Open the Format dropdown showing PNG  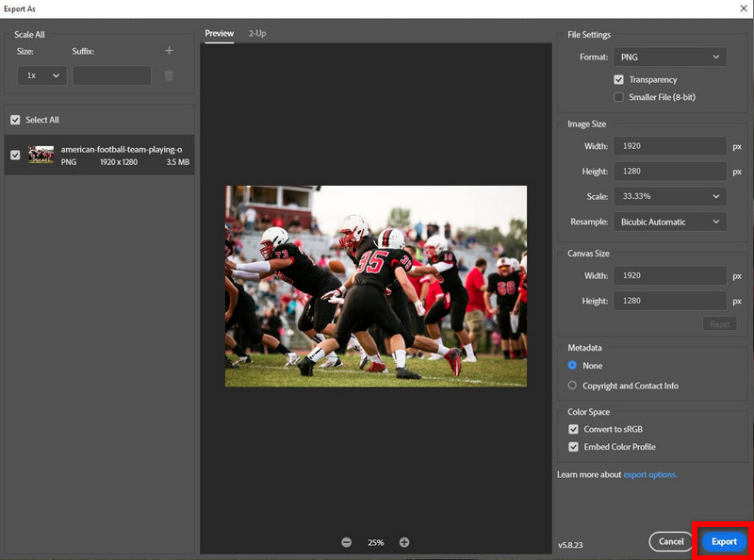tap(669, 58)
